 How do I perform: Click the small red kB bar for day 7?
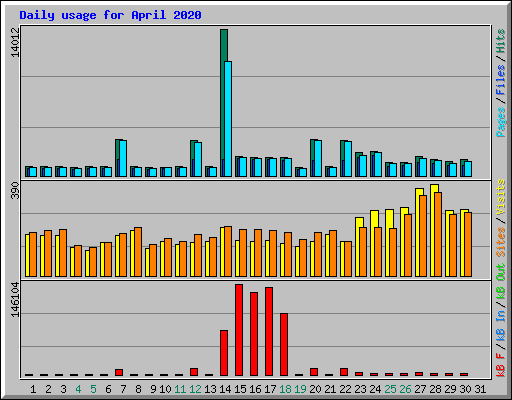pos(119,372)
